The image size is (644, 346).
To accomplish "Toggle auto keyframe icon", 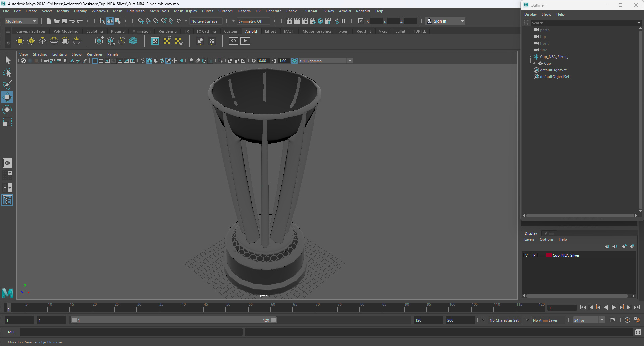I will click(627, 320).
